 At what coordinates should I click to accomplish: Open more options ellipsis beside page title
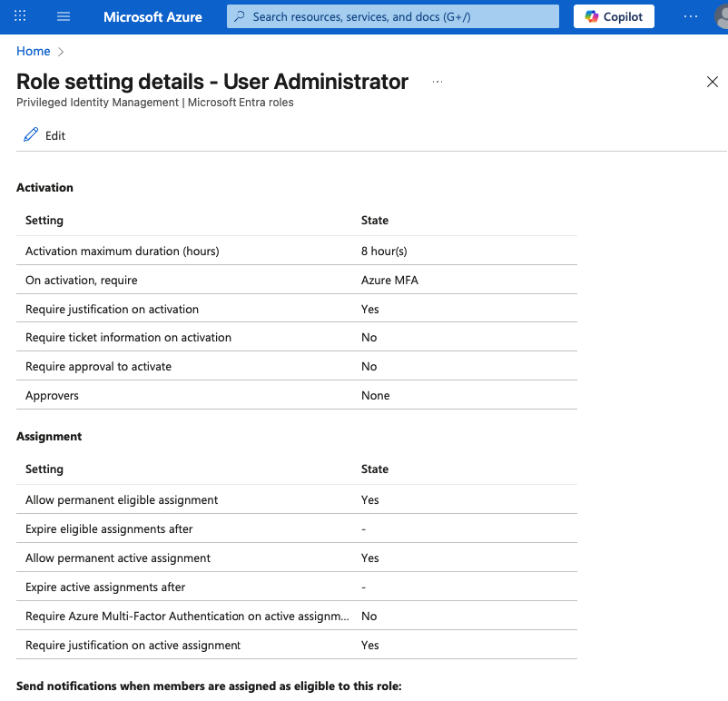click(438, 82)
